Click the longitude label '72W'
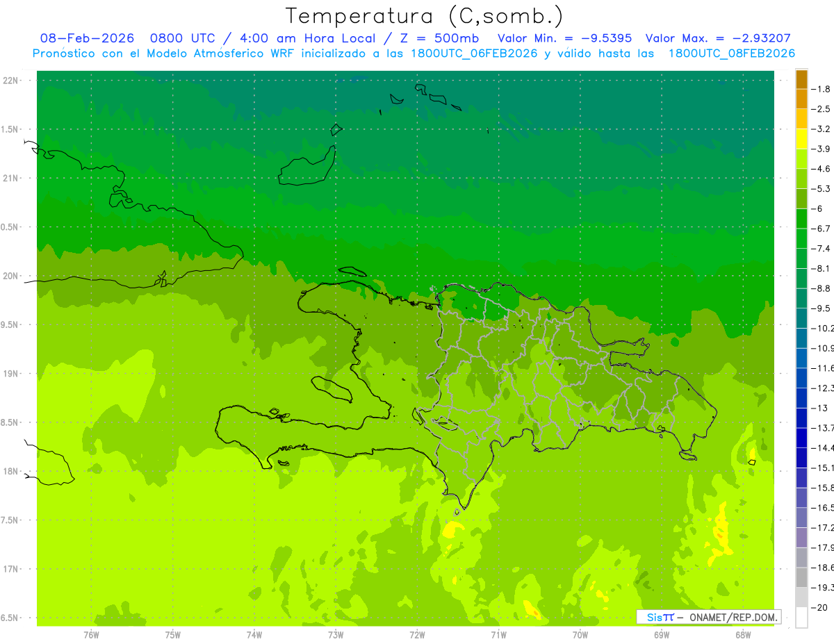This screenshot has height=644, width=834. (417, 635)
